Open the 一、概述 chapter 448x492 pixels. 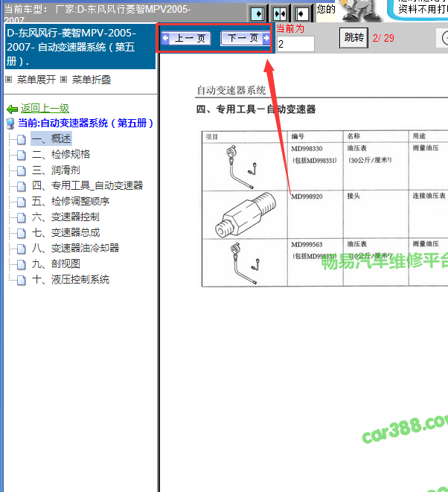51,138
